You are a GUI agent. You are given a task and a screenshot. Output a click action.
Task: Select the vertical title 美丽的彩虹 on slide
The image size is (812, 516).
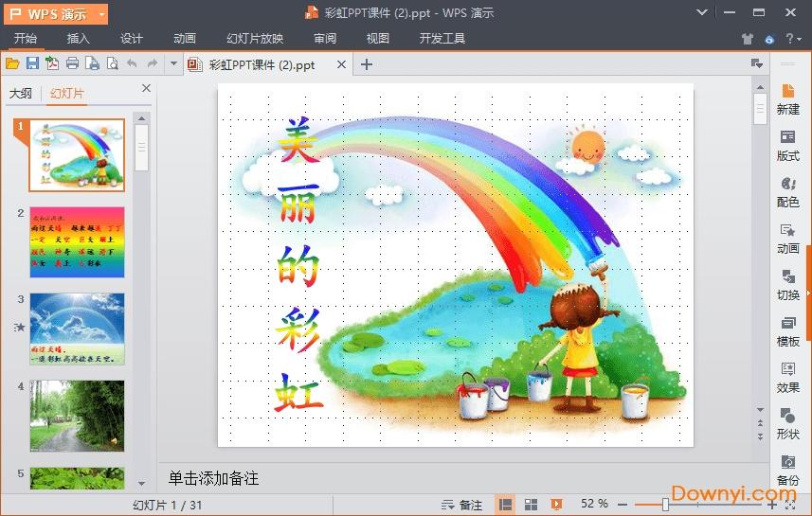298,264
